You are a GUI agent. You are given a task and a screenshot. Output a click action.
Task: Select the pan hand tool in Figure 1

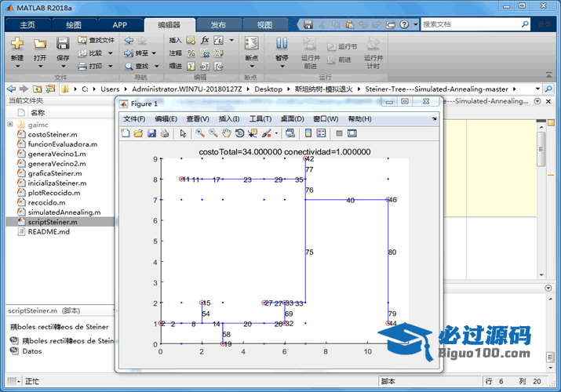tap(227, 133)
